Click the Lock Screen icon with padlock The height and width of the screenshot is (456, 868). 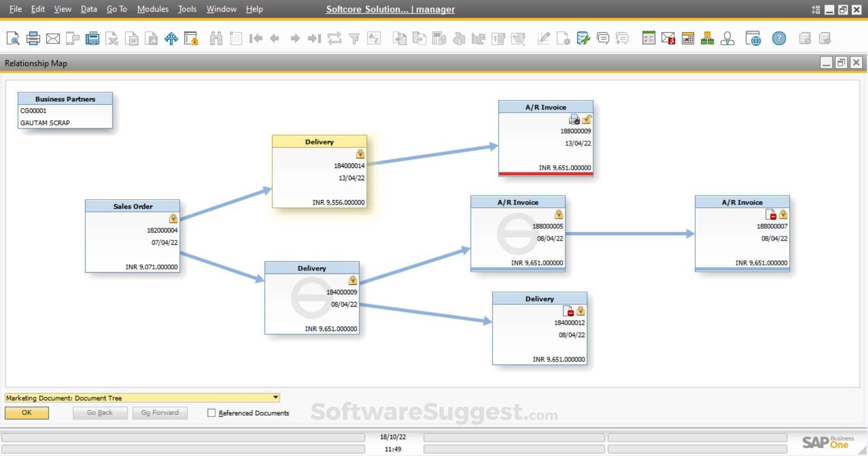(191, 38)
